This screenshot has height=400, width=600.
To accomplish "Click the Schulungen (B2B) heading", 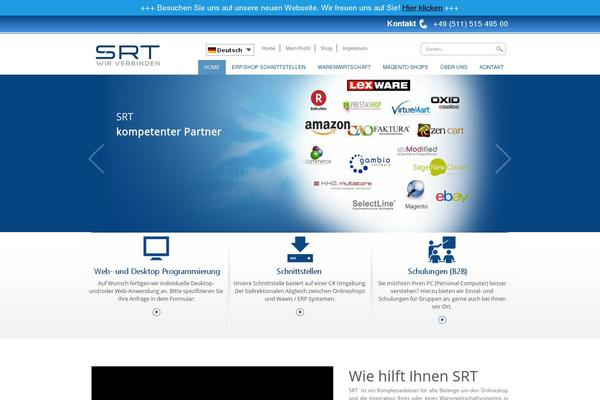I will point(437,271).
